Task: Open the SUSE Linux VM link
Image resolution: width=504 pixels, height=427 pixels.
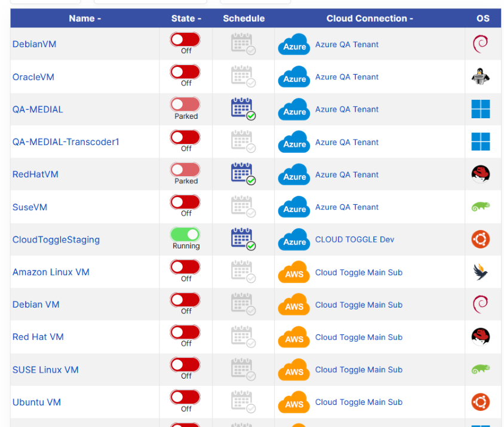Action: pyautogui.click(x=45, y=370)
